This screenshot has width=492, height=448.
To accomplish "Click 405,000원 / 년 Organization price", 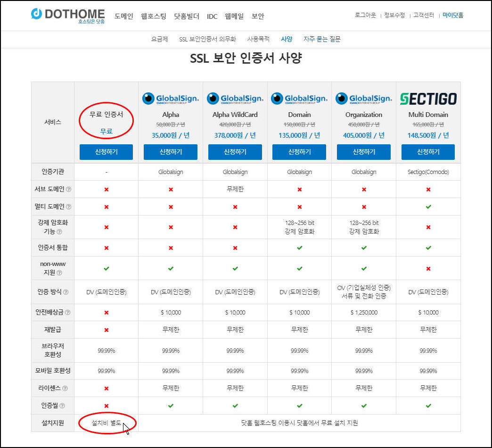I will coord(364,135).
